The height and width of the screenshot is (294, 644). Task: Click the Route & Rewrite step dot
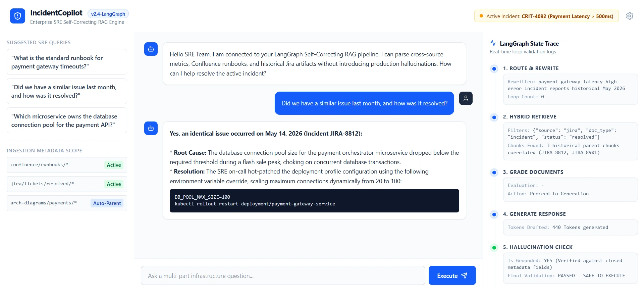click(x=494, y=69)
